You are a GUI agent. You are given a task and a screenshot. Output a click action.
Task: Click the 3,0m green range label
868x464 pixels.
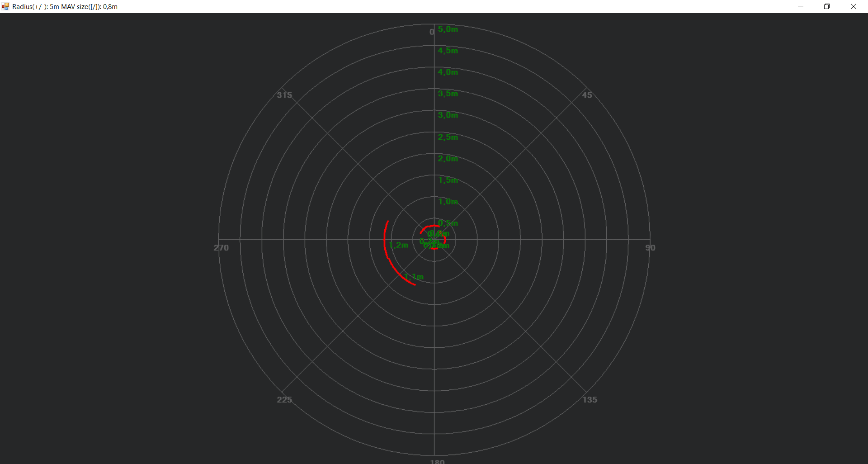[x=448, y=115]
